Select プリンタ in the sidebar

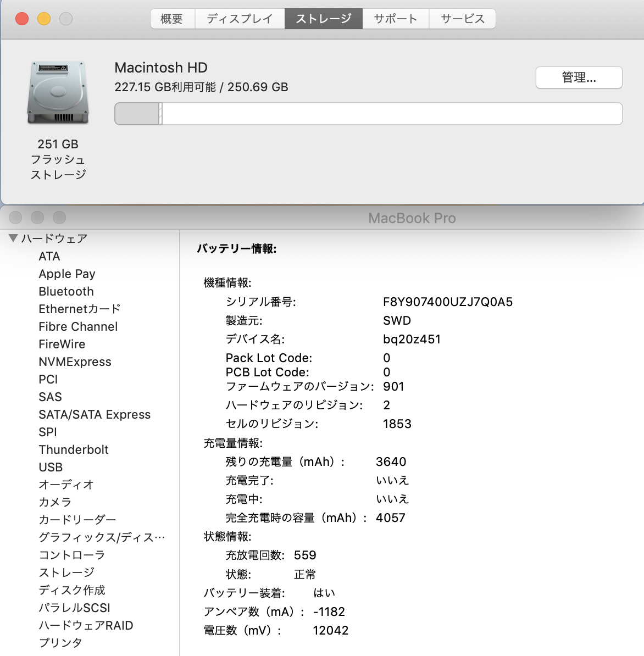click(x=60, y=643)
